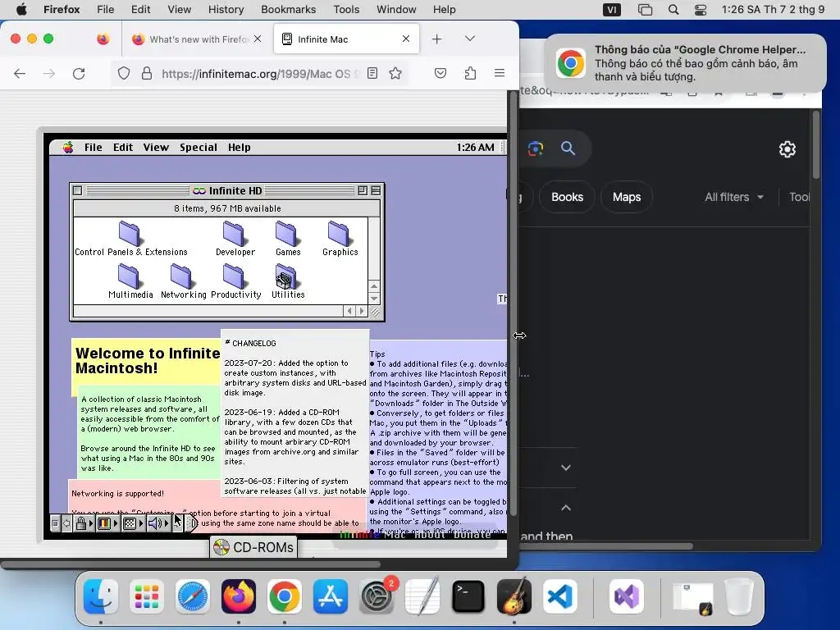Viewport: 840px width, 630px height.
Task: Click the VI input source menu bar icon
Action: [612, 10]
